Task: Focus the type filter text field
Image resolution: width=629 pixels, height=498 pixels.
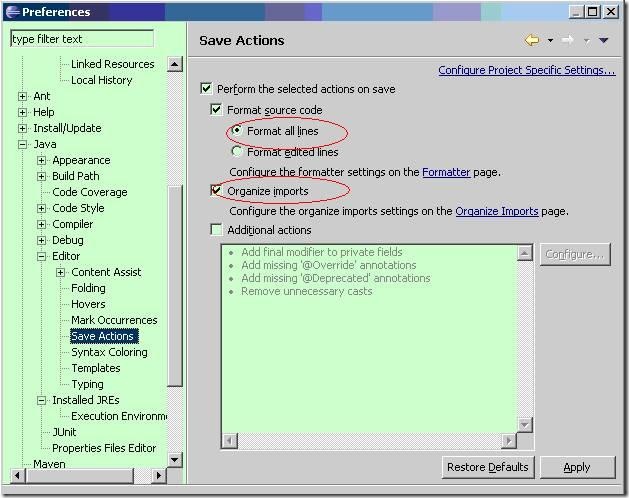Action: point(82,39)
